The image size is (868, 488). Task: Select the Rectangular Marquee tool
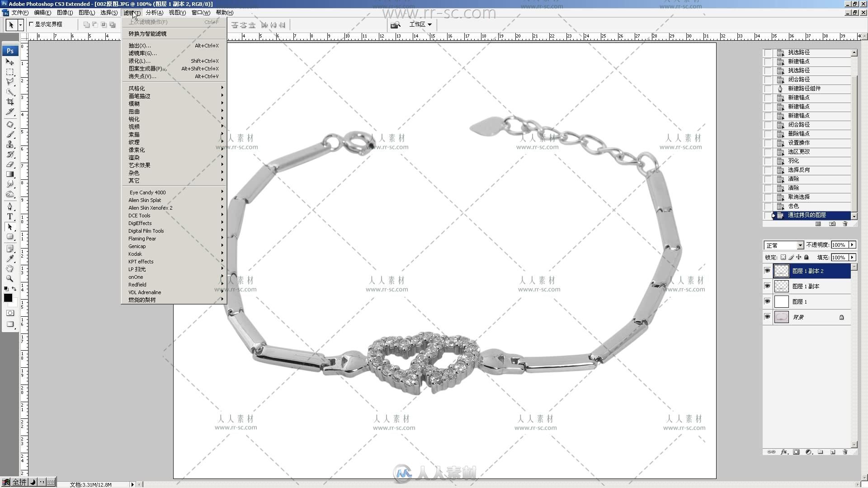coord(10,72)
